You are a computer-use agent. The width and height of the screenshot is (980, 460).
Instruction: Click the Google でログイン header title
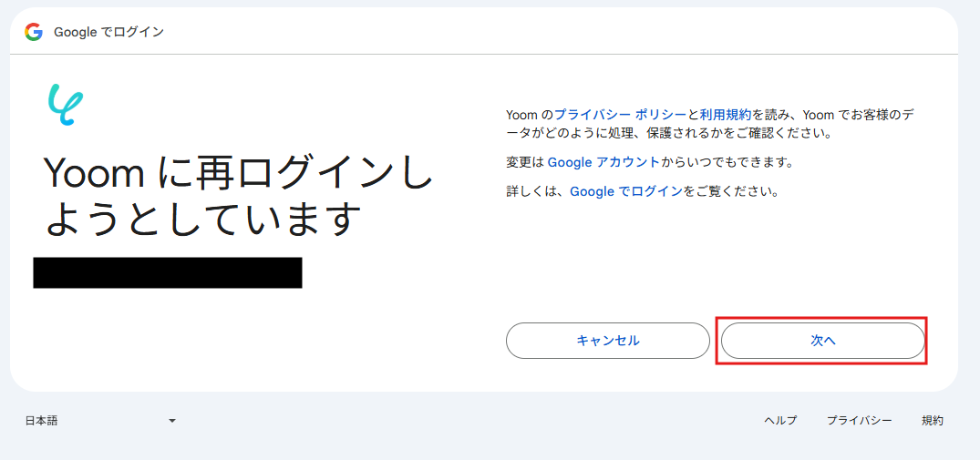tap(108, 33)
